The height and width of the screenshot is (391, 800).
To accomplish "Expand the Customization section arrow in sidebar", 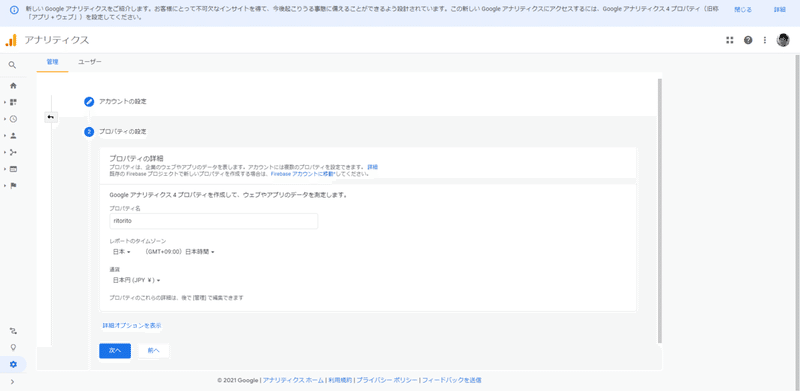I will click(5, 103).
